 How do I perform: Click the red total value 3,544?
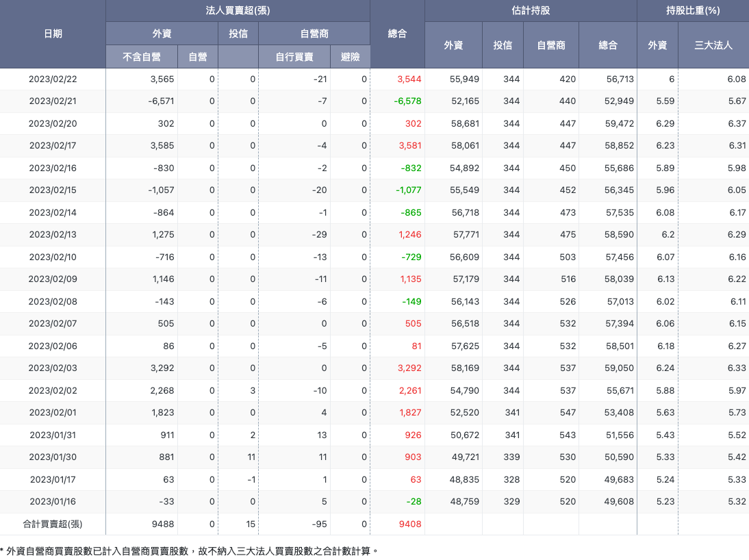click(409, 79)
